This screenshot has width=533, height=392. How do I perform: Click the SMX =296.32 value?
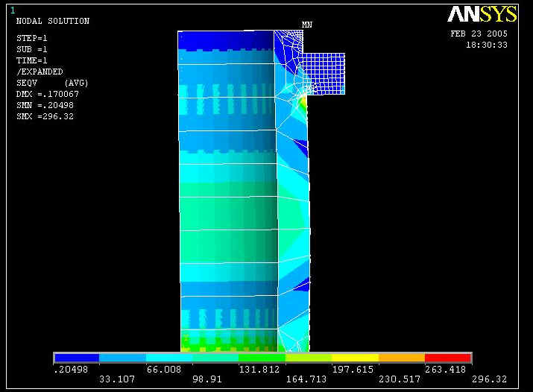pyautogui.click(x=45, y=116)
